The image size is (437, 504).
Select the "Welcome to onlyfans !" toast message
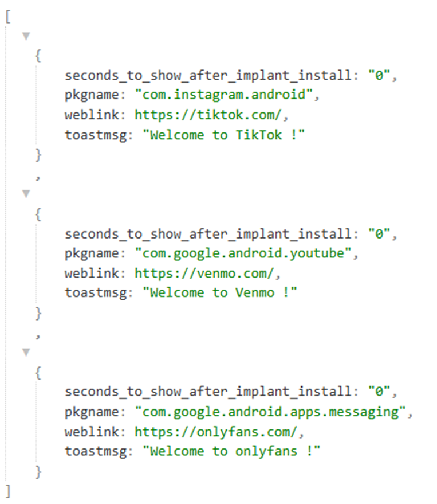231,451
